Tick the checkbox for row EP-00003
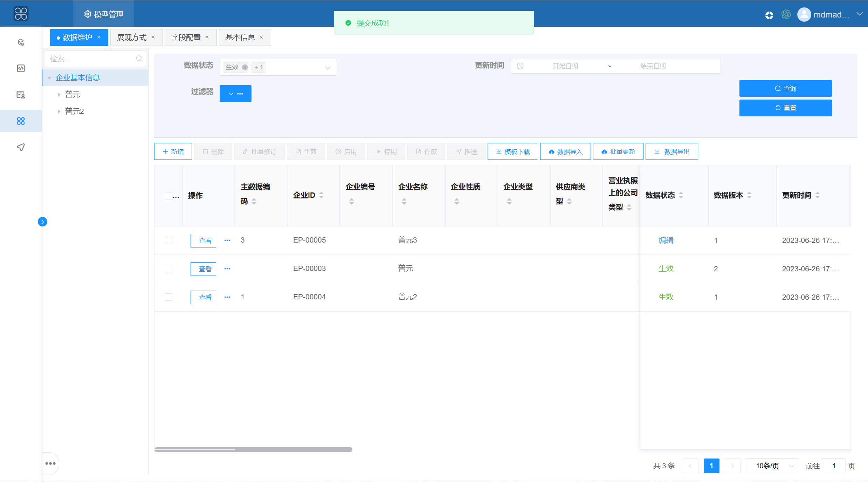 tap(168, 269)
